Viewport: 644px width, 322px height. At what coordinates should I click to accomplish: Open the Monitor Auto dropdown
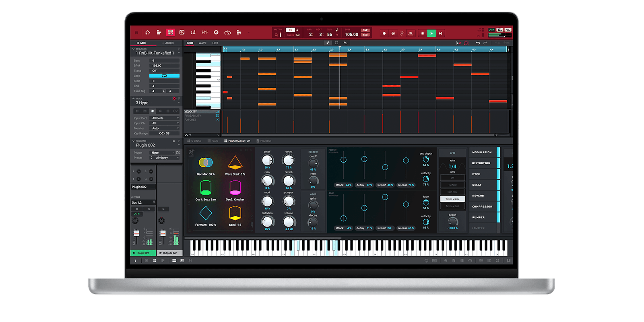(165, 128)
